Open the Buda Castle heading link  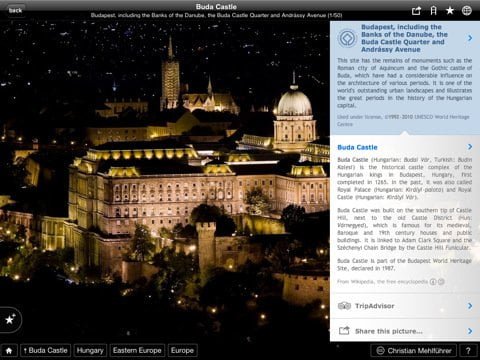point(357,147)
